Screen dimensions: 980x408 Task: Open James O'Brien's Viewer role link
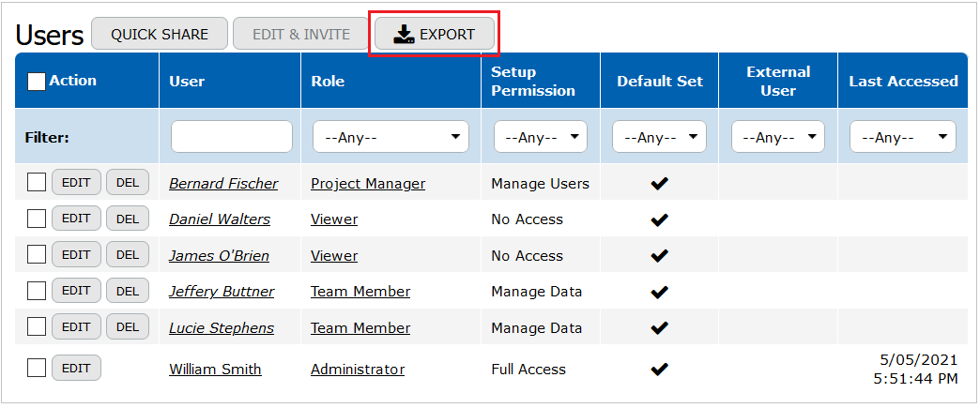[x=334, y=255]
